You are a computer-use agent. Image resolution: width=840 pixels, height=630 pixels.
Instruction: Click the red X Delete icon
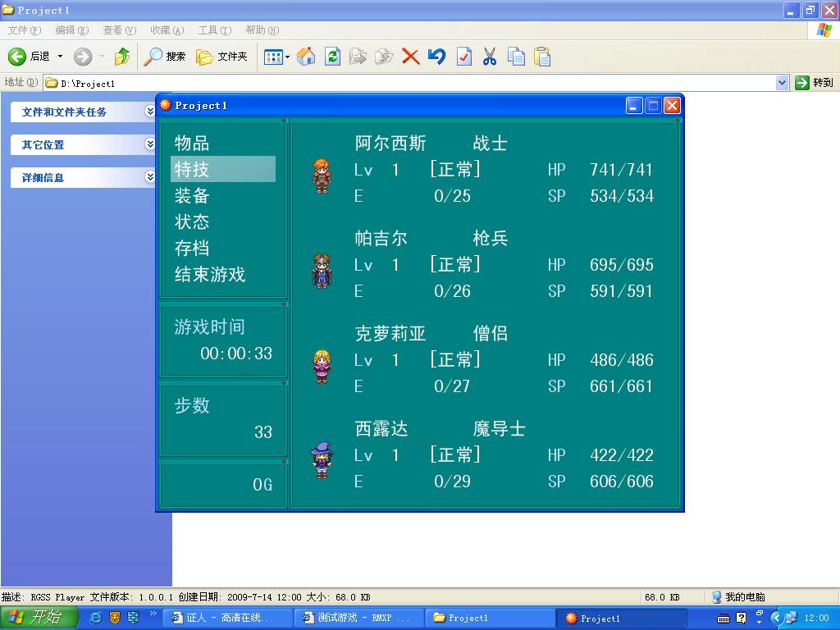(x=410, y=57)
